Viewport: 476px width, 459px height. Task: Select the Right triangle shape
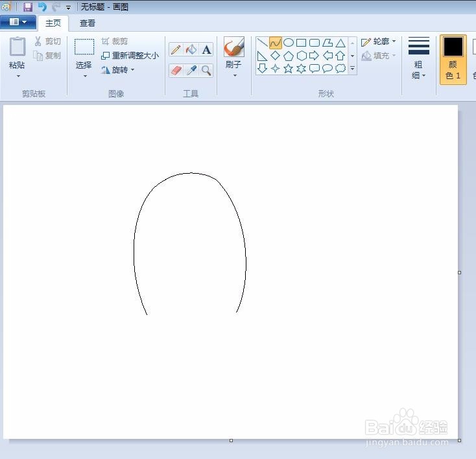pyautogui.click(x=262, y=56)
